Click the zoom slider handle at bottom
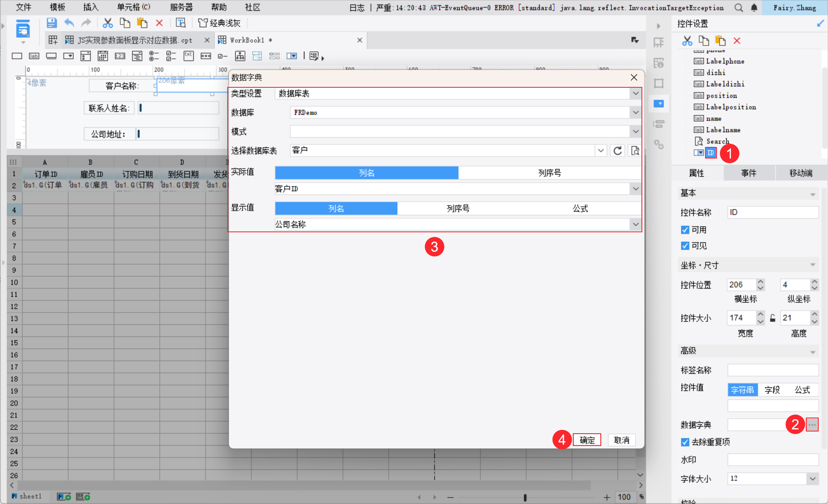 (x=525, y=497)
